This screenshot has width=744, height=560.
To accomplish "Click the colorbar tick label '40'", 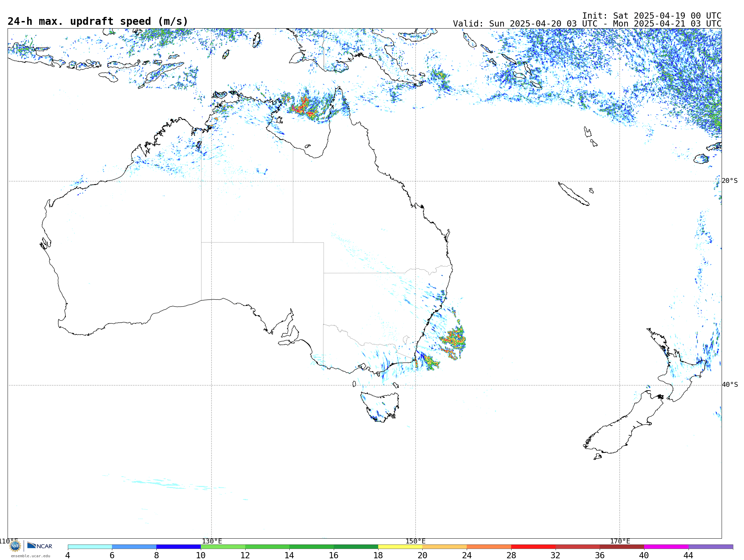I will 644,556.
